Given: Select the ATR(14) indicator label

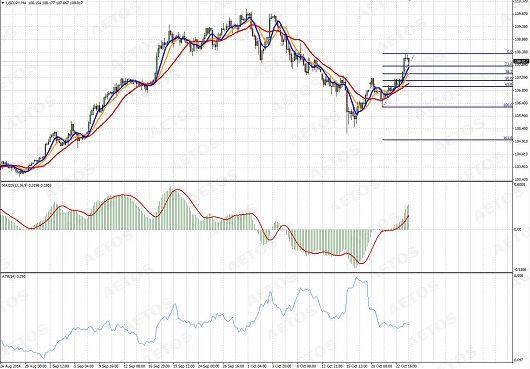Looking at the screenshot, I should (6, 276).
